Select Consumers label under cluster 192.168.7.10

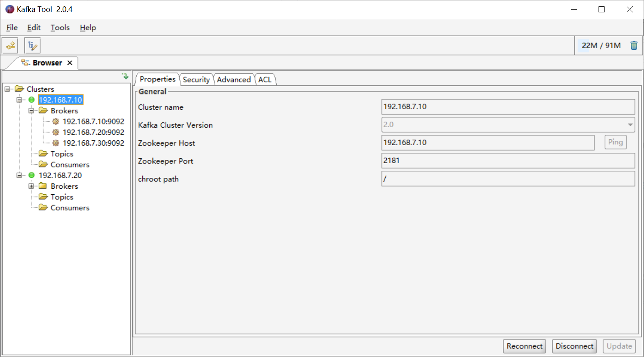click(x=70, y=164)
